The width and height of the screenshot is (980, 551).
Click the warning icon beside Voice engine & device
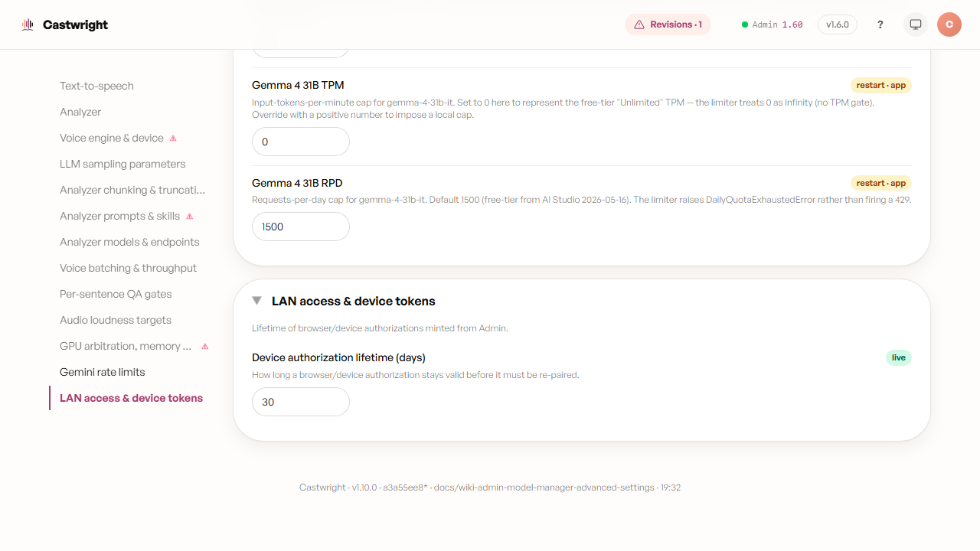(x=173, y=139)
